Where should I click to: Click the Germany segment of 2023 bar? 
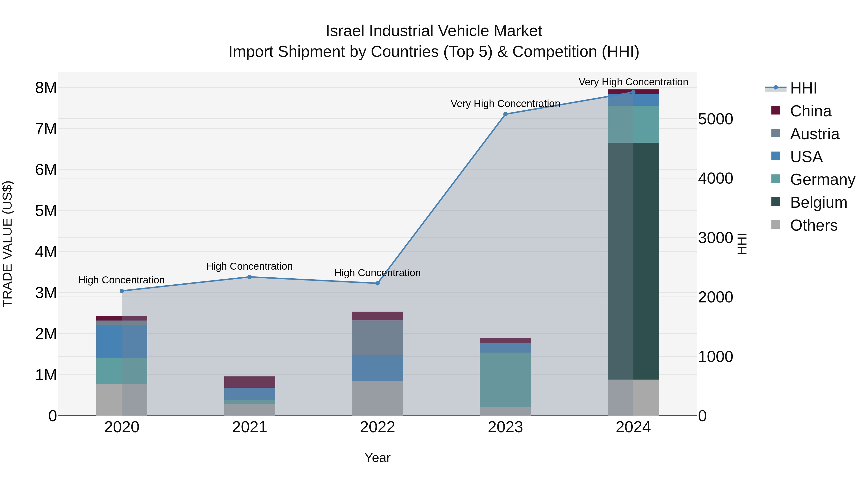[505, 380]
